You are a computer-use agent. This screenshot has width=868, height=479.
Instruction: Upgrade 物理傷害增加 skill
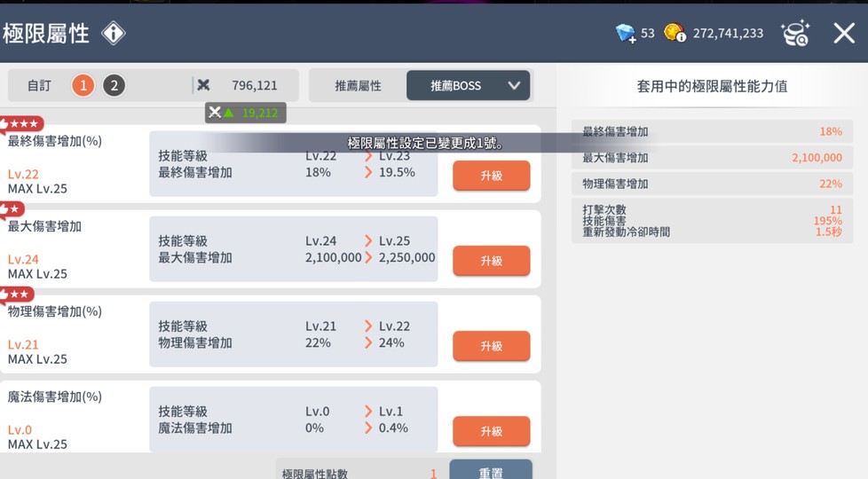point(492,346)
